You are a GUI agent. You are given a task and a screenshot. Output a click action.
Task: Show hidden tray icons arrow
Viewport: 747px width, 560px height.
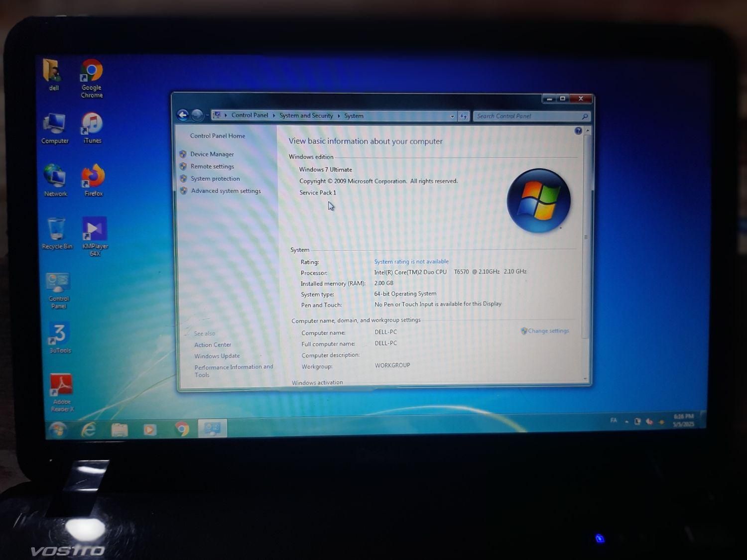(x=626, y=422)
